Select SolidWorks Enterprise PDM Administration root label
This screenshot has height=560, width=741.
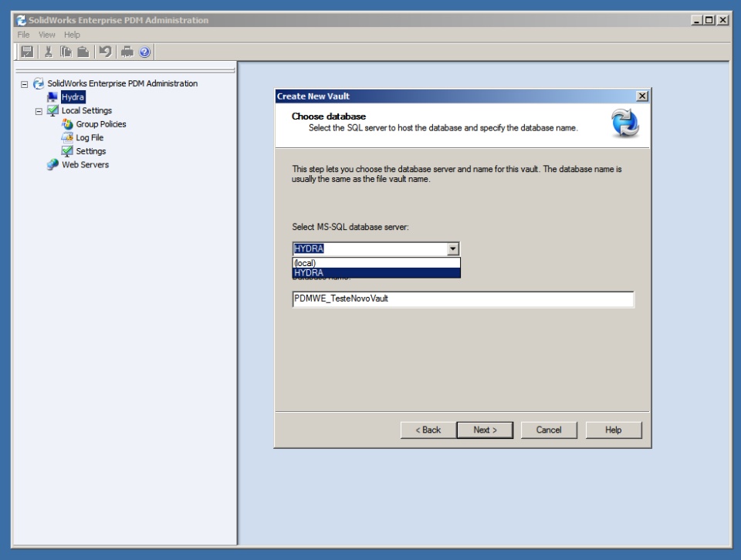click(x=123, y=83)
